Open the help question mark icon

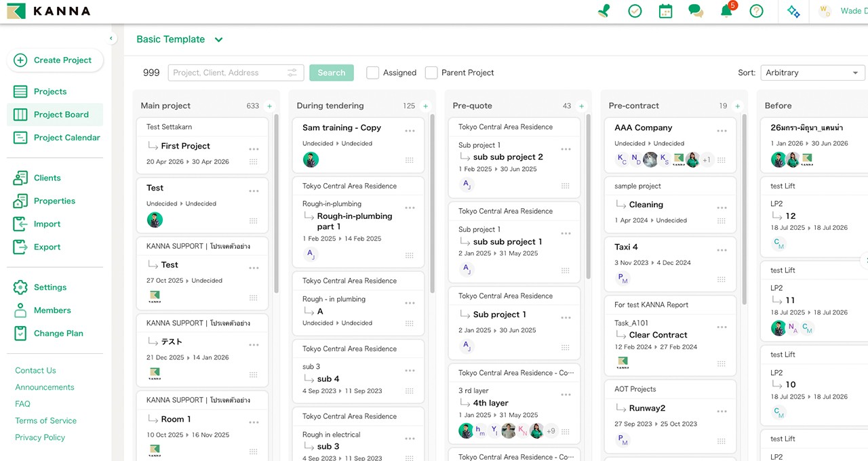pyautogui.click(x=757, y=11)
